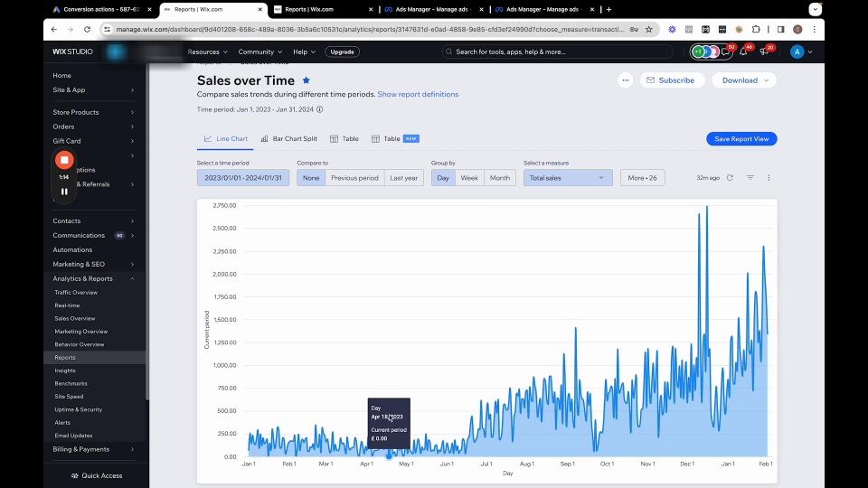
Task: Click the WIX STUDIO logo
Action: (72, 52)
